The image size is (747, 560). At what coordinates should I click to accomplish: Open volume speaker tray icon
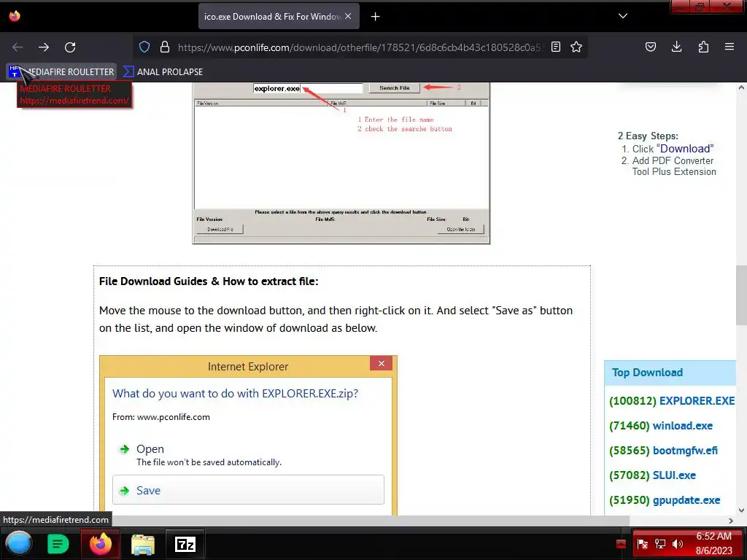[x=677, y=544]
